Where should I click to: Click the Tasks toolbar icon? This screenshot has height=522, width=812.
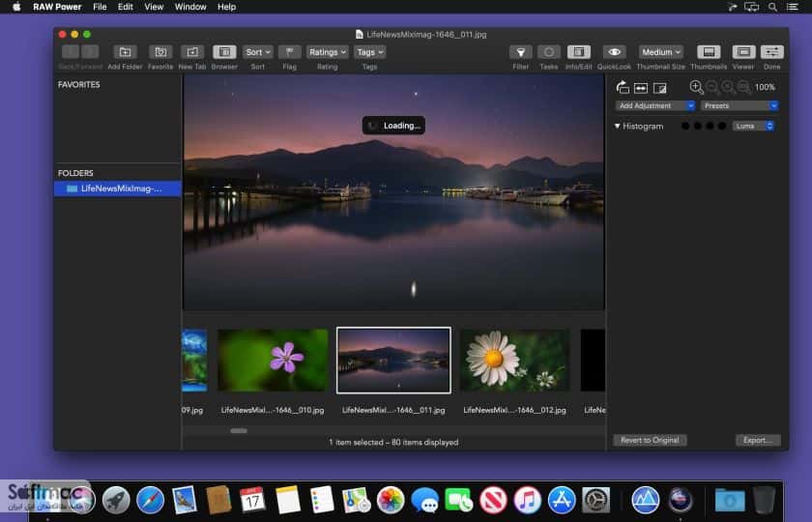click(x=549, y=52)
